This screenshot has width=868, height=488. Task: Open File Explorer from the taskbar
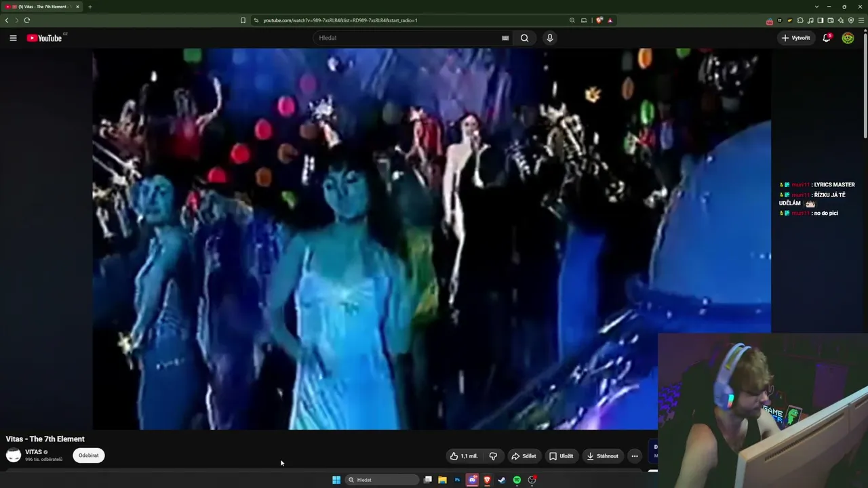442,480
